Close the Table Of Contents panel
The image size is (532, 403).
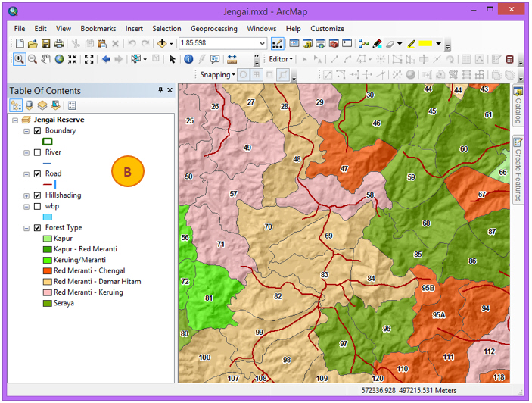click(x=170, y=90)
